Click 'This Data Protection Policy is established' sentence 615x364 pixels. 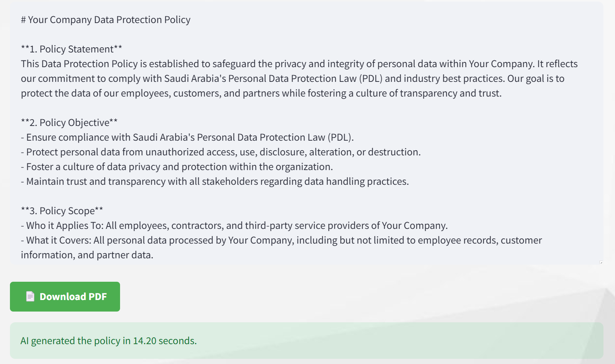[299, 64]
